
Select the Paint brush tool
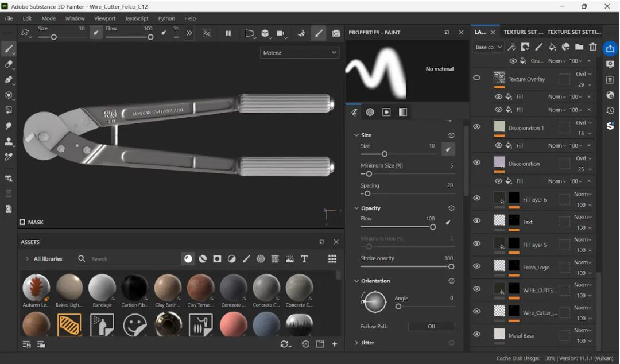8,49
